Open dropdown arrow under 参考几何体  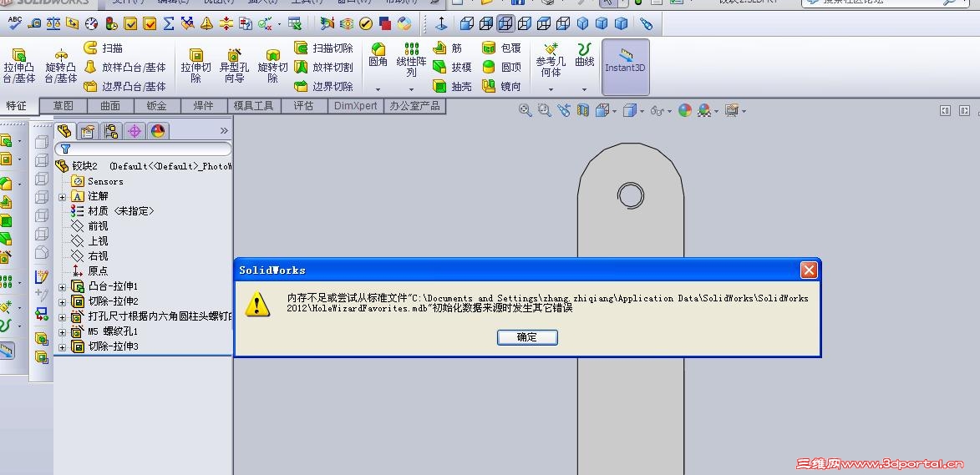[551, 90]
